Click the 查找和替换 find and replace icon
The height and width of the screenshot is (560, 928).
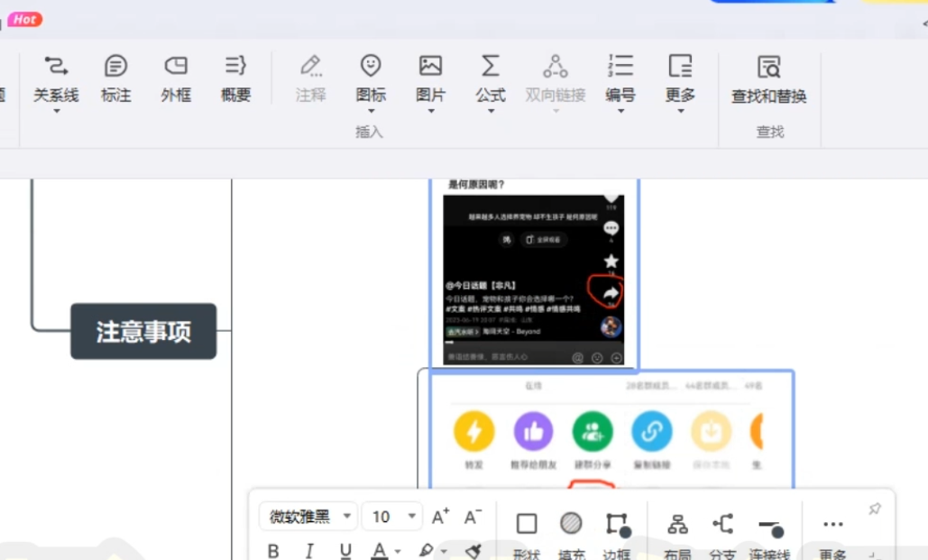pyautogui.click(x=768, y=68)
